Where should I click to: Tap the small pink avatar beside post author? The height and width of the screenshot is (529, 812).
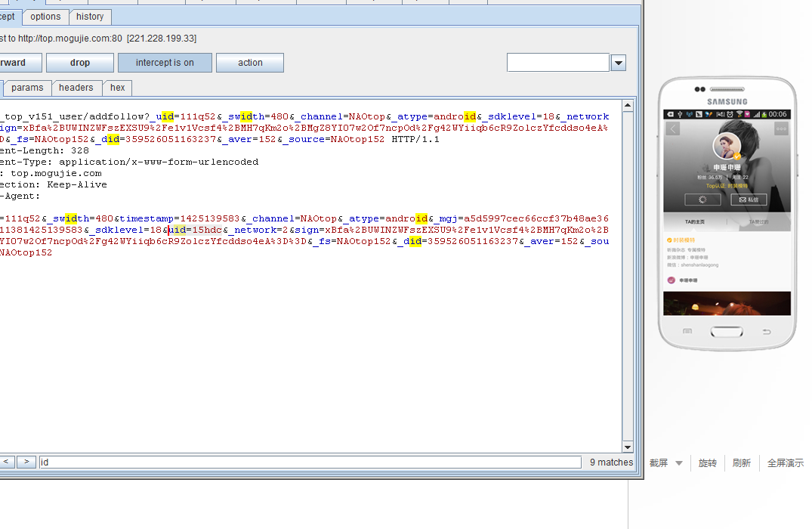click(x=672, y=280)
